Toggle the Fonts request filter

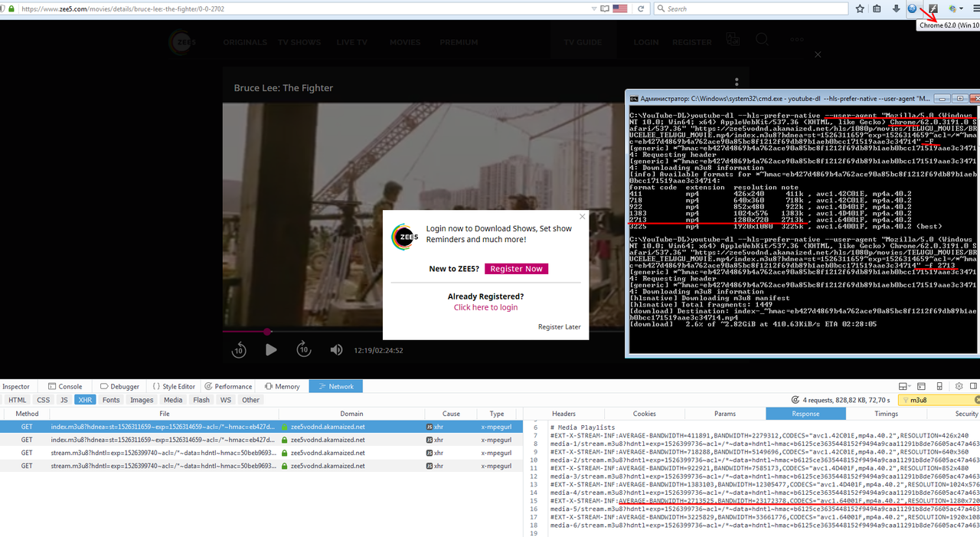point(111,400)
